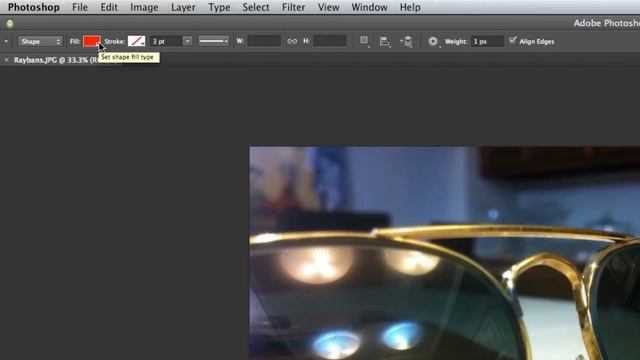Open the stroke line type options

point(213,41)
